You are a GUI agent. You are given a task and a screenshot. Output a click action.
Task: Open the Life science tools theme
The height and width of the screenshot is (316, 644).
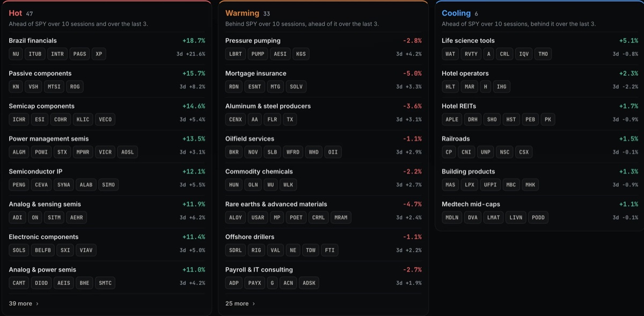pos(469,41)
